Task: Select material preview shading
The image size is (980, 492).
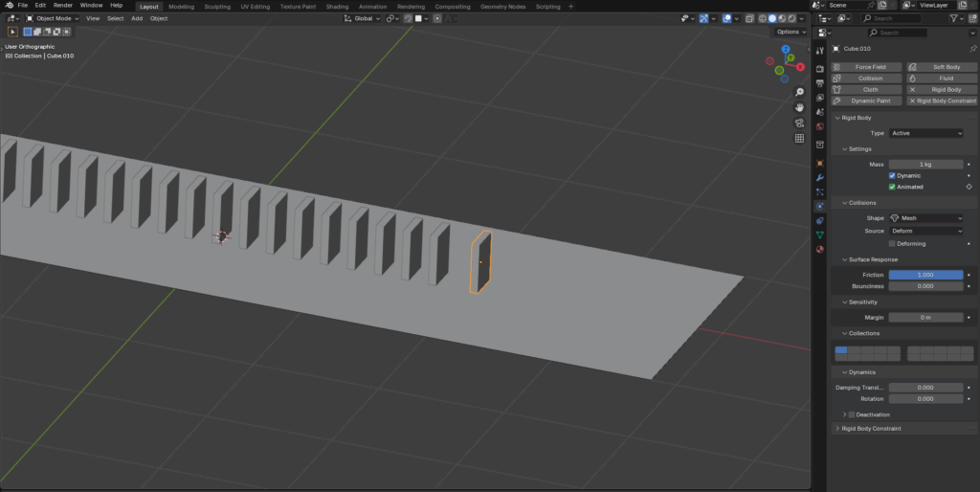Action: pos(783,19)
